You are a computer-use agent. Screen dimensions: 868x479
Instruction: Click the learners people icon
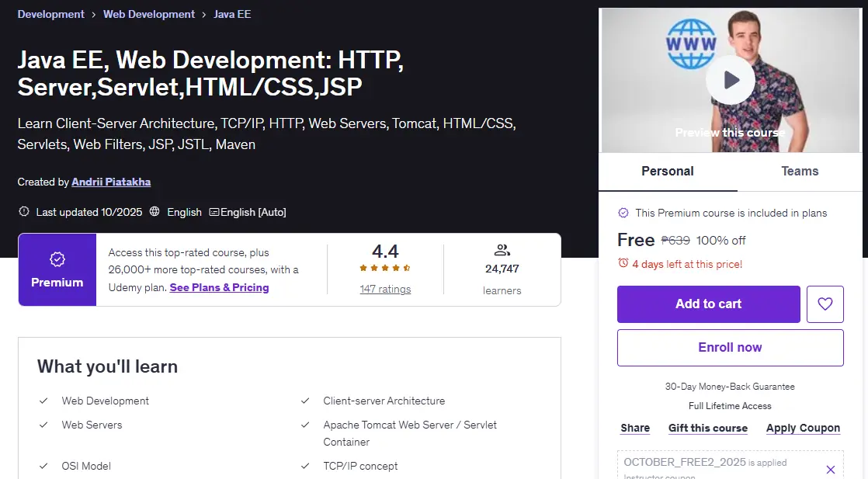(x=502, y=250)
